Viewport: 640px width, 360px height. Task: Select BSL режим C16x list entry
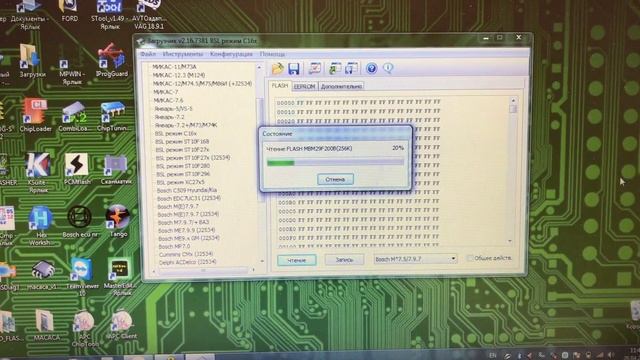point(176,133)
